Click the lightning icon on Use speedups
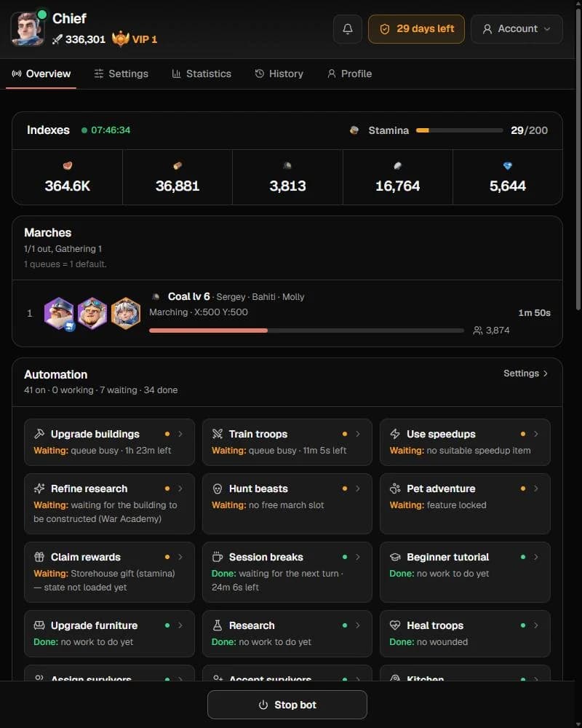Image resolution: width=582 pixels, height=728 pixels. click(395, 434)
